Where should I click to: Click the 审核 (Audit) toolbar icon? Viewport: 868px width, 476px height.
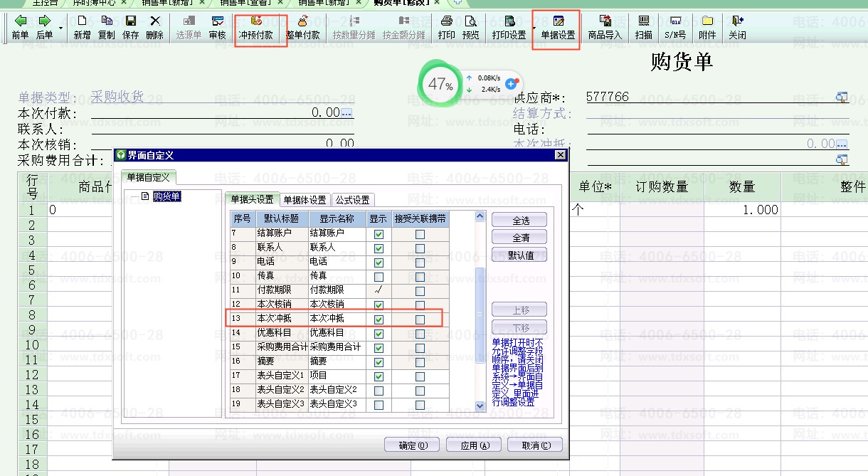click(218, 26)
